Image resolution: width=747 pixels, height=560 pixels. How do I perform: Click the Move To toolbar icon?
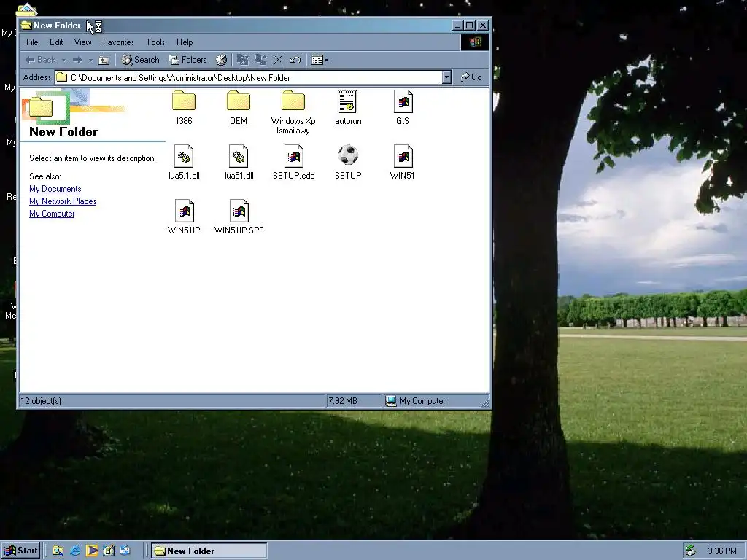tap(242, 60)
